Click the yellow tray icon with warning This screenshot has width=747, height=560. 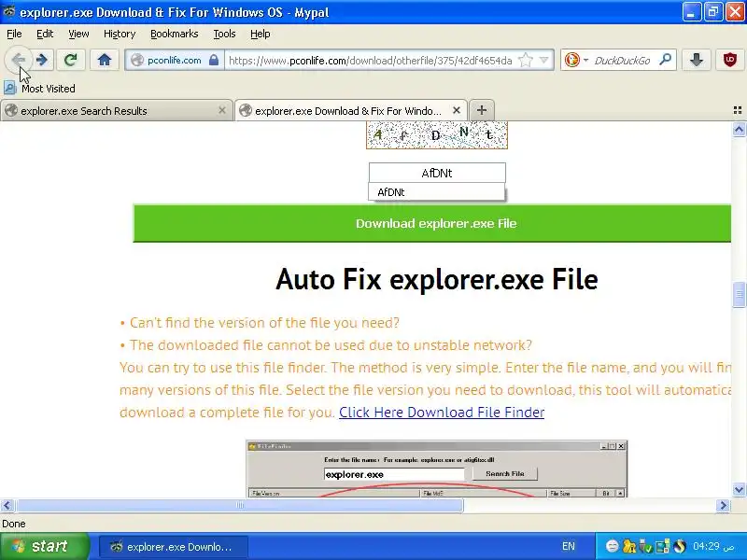[628, 546]
